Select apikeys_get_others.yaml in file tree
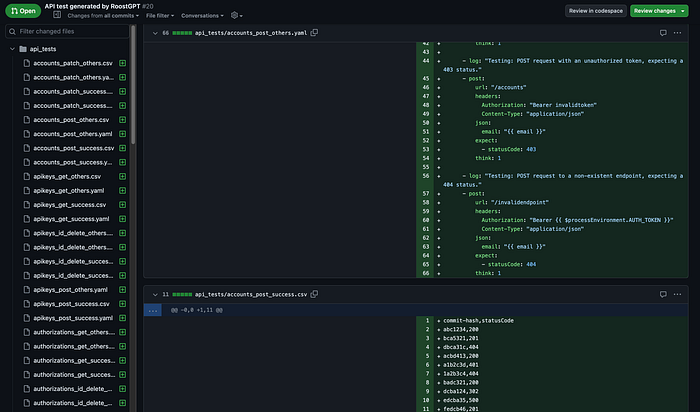700x412 pixels. tap(68, 191)
